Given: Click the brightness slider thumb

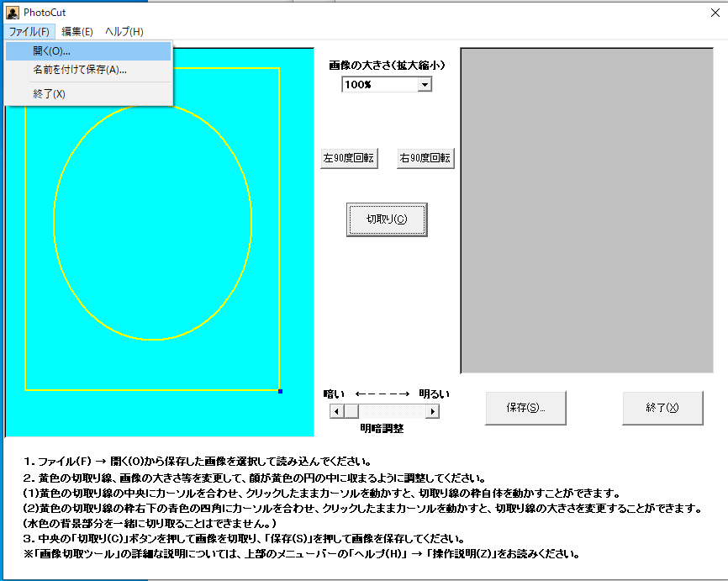Looking at the screenshot, I should (x=351, y=411).
